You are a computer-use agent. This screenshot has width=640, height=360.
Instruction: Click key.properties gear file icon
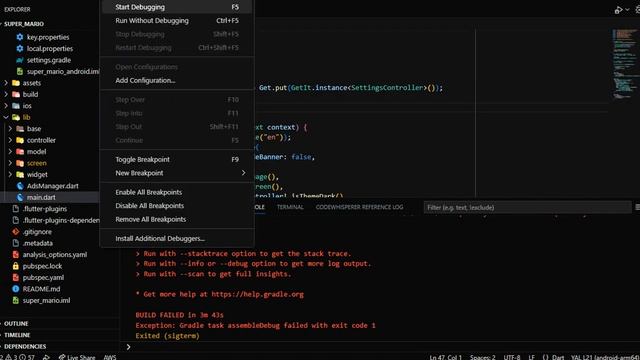[20, 37]
